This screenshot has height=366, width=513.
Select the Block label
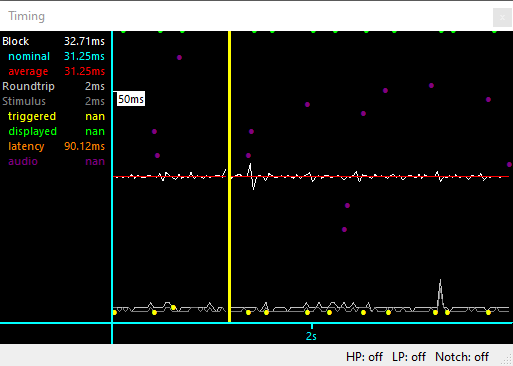16,41
